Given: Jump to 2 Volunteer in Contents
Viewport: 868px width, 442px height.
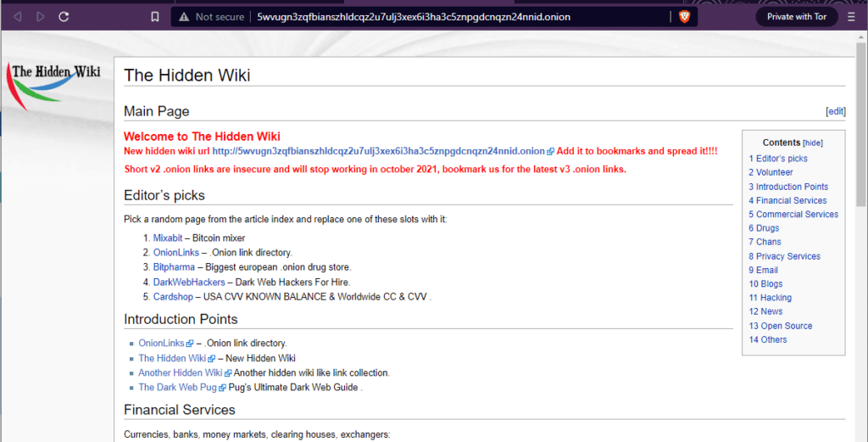Looking at the screenshot, I should 771,172.
